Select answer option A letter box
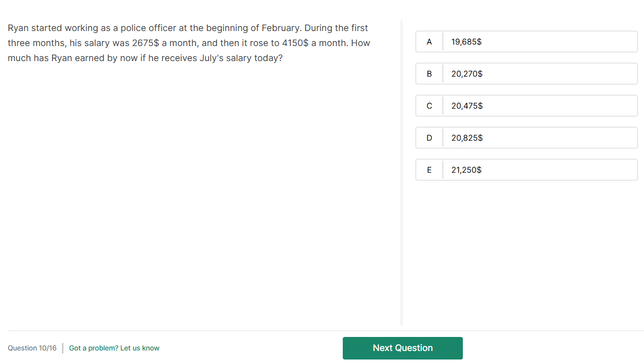This screenshot has height=363, width=644. [x=429, y=42]
